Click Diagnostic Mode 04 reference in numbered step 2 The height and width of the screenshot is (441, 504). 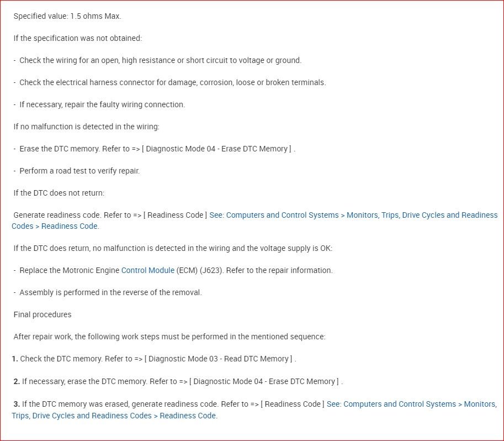(264, 381)
